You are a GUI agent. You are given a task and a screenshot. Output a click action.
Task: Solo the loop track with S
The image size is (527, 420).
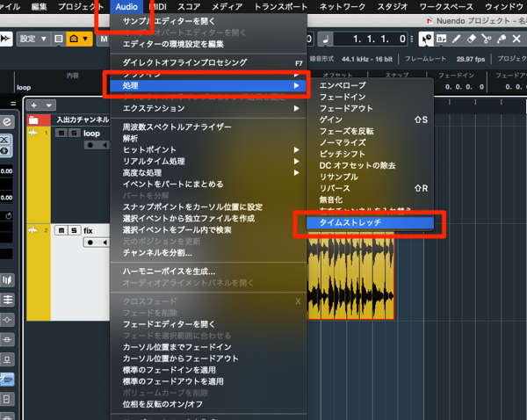pos(74,134)
